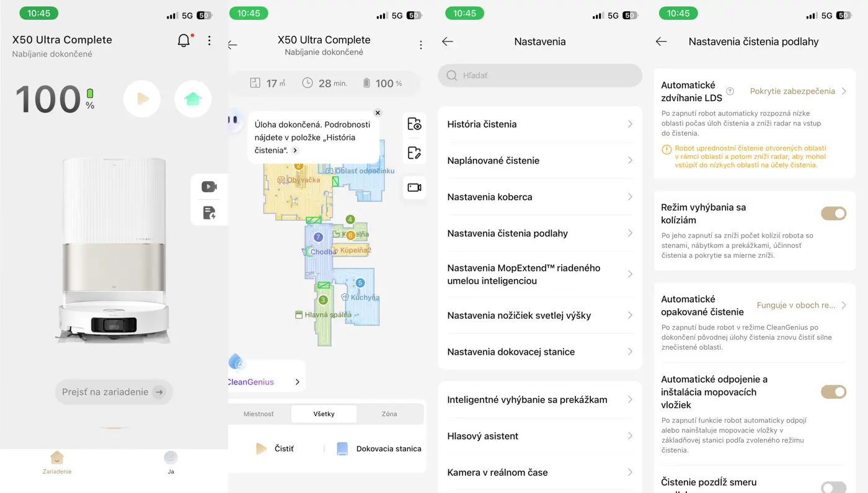Viewport: 868px width, 493px height.
Task: Disable Režim vyhýbania sa kolíziám toggle
Action: [833, 213]
